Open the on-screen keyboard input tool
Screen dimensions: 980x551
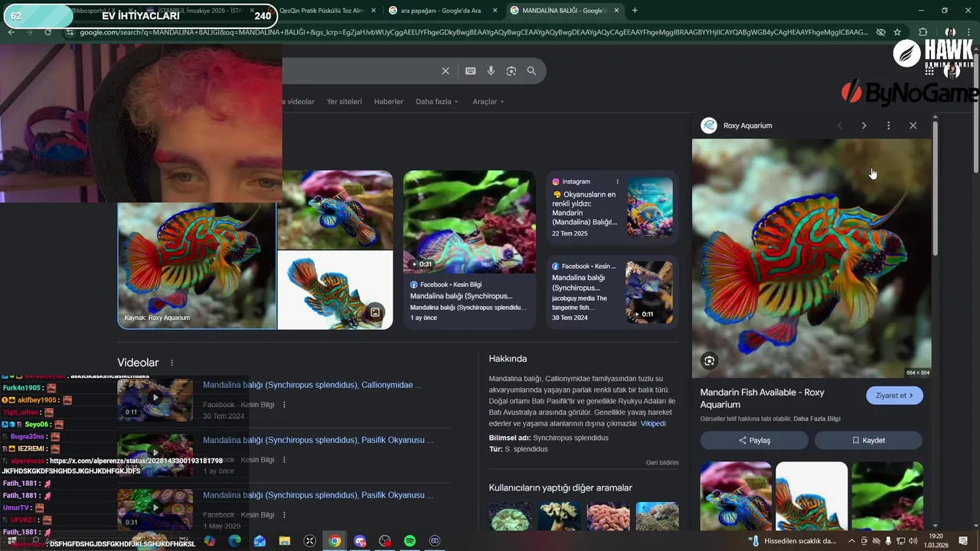pyautogui.click(x=471, y=70)
